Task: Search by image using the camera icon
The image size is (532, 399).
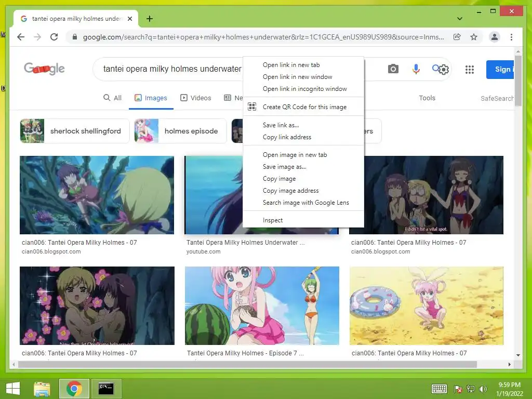Action: click(x=393, y=69)
